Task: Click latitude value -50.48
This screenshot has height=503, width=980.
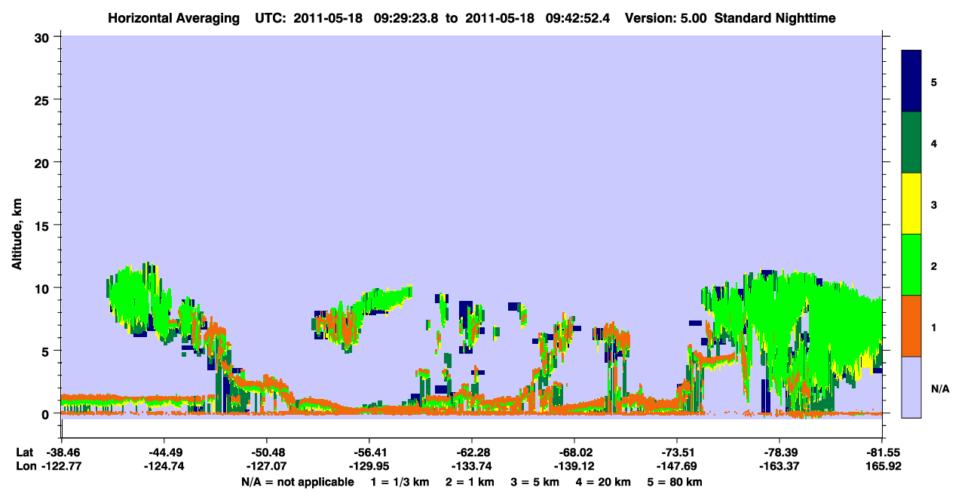Action: coord(266,452)
